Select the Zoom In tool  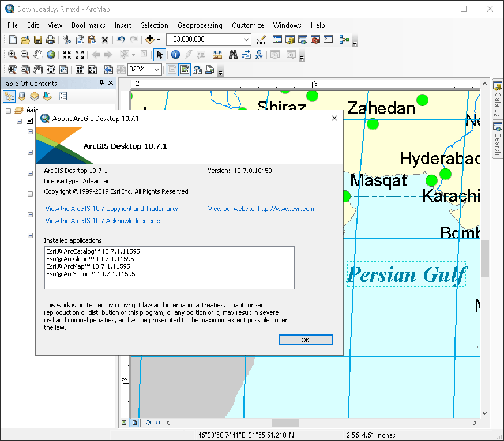point(12,55)
